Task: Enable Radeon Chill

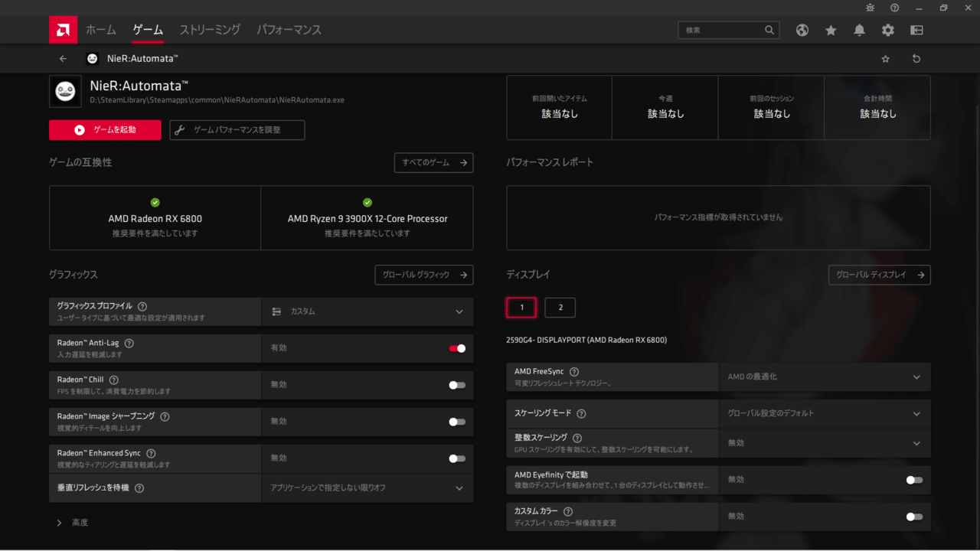Action: 457,385
